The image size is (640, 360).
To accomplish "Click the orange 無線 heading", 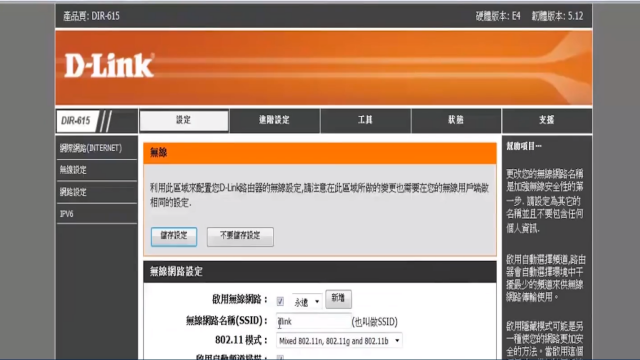I will coord(159,153).
